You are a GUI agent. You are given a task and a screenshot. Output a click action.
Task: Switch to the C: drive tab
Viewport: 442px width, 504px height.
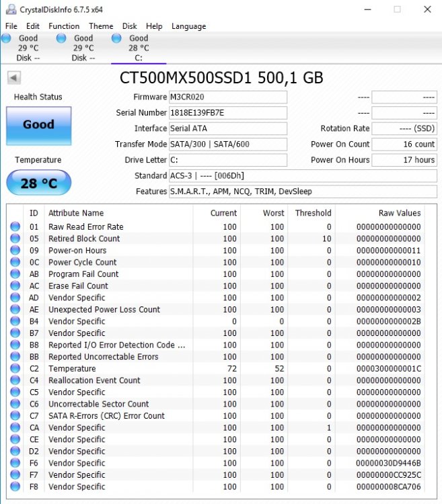[138, 48]
